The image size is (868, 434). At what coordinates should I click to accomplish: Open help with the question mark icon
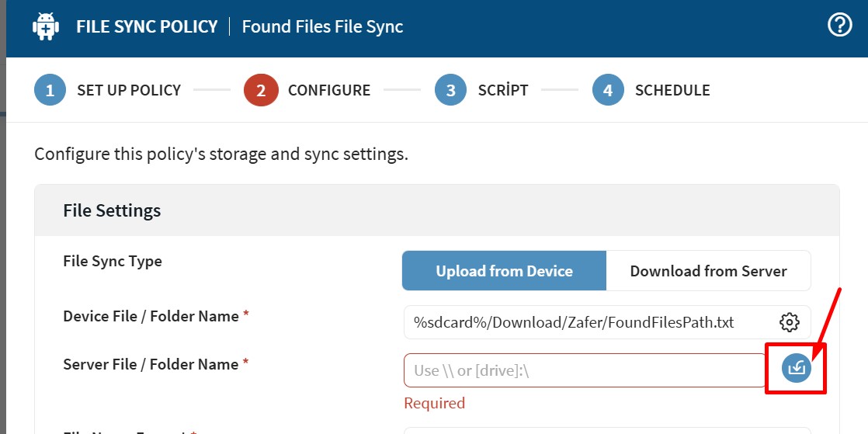click(840, 26)
